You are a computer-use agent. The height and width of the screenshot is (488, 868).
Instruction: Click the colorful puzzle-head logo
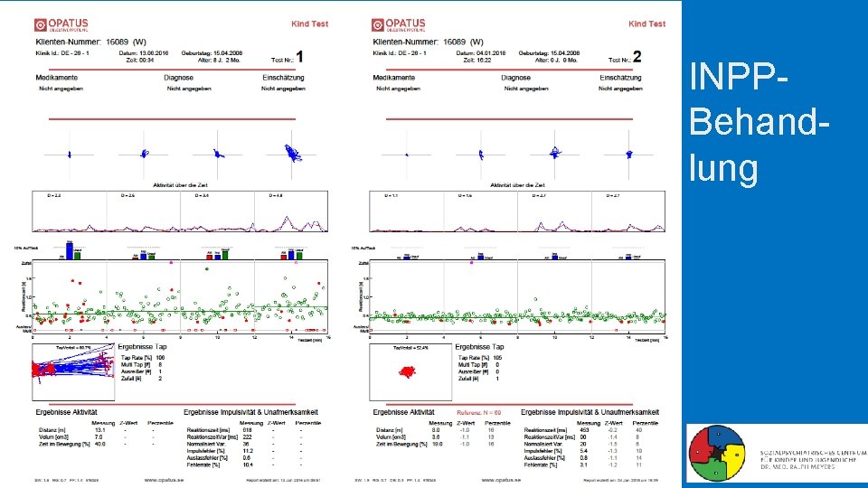pos(717,453)
